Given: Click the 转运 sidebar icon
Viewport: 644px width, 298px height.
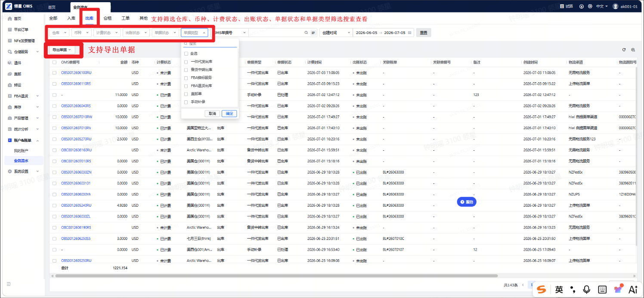Looking at the screenshot, I should pyautogui.click(x=9, y=85).
